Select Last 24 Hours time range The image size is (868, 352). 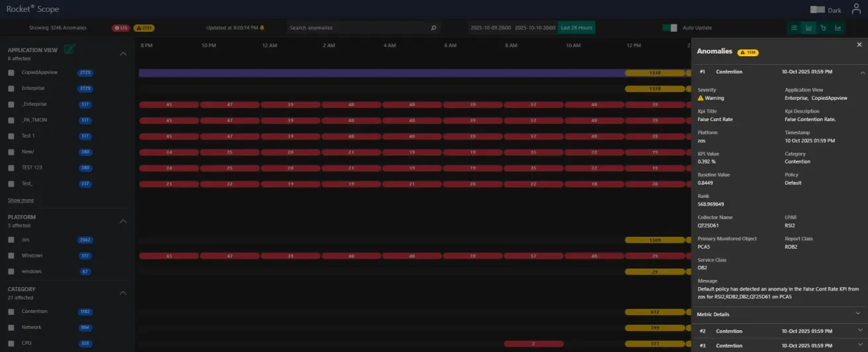pos(576,28)
